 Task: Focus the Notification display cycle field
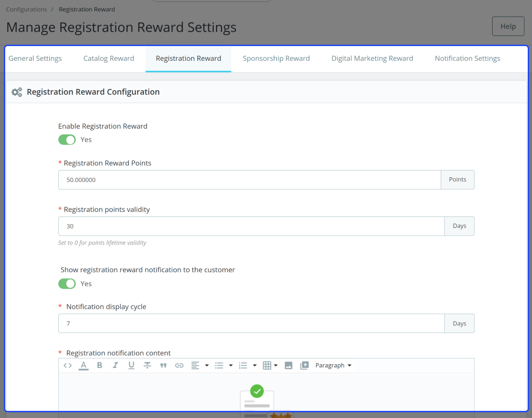click(251, 323)
